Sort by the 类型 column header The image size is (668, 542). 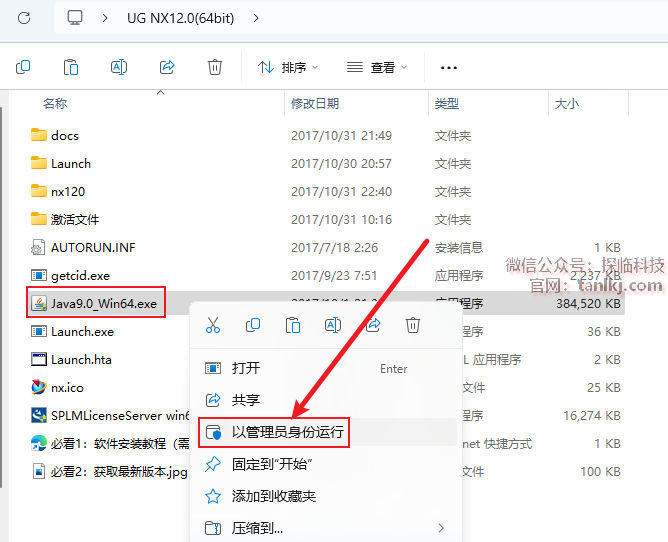coord(446,104)
